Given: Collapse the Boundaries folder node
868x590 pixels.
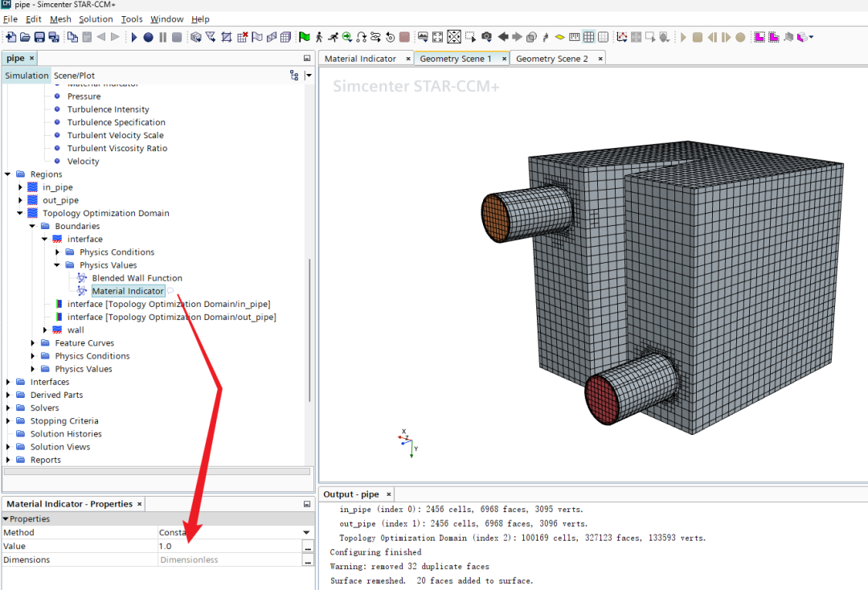Looking at the screenshot, I should point(32,226).
